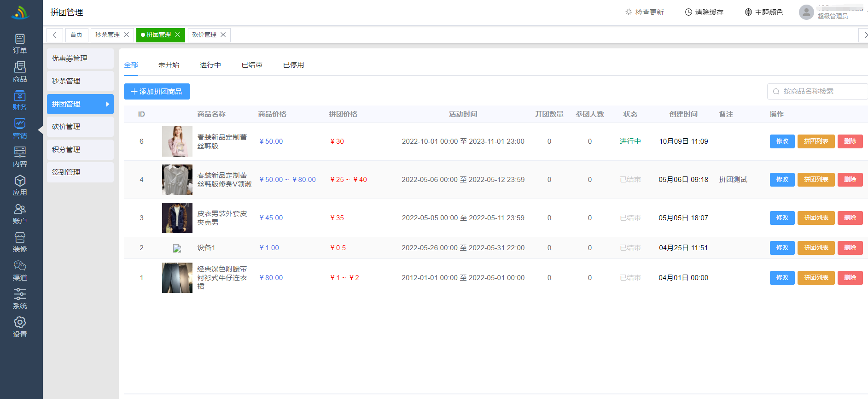
Task: Select 砍价管理 in the marketing submenu
Action: pos(80,127)
